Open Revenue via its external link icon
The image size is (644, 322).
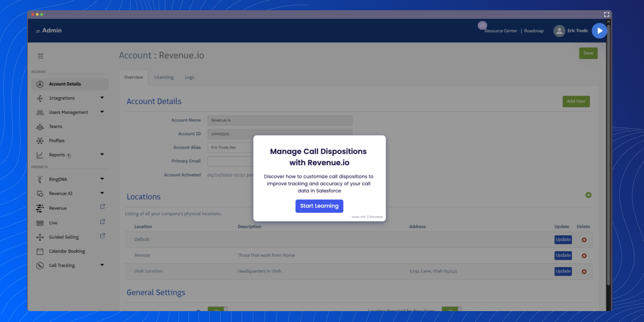102,206
